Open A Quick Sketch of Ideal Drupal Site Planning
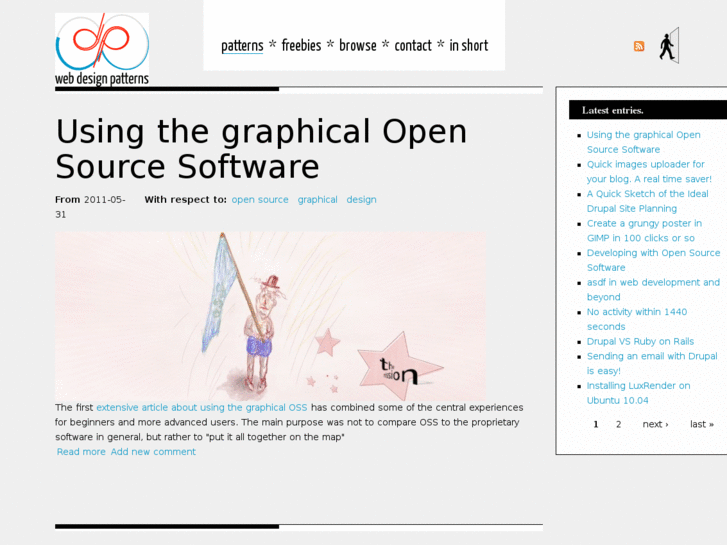The image size is (727, 545). tap(647, 201)
